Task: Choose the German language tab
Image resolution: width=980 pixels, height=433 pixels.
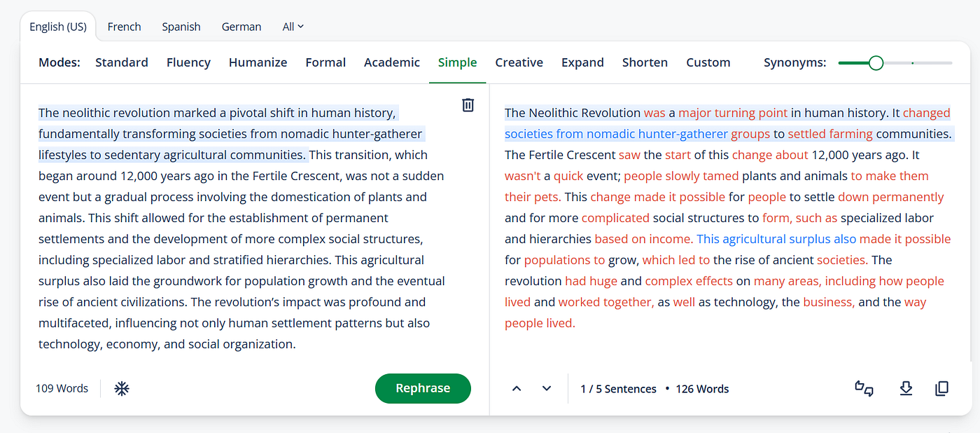Action: click(241, 27)
